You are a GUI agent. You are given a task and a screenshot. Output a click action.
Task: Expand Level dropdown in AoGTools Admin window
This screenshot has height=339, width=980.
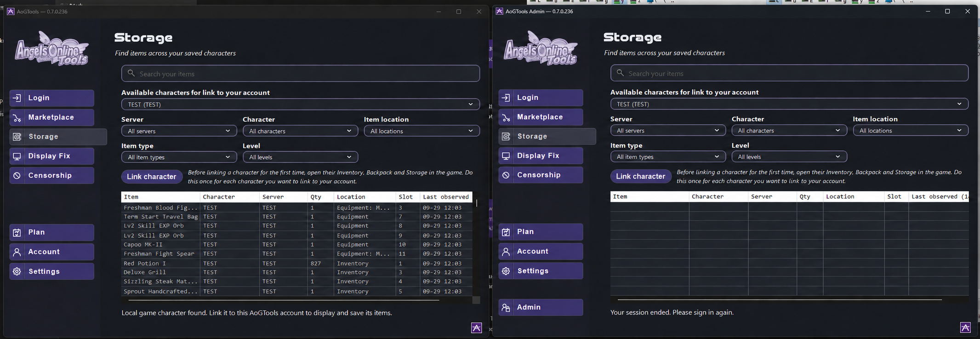[x=789, y=157]
